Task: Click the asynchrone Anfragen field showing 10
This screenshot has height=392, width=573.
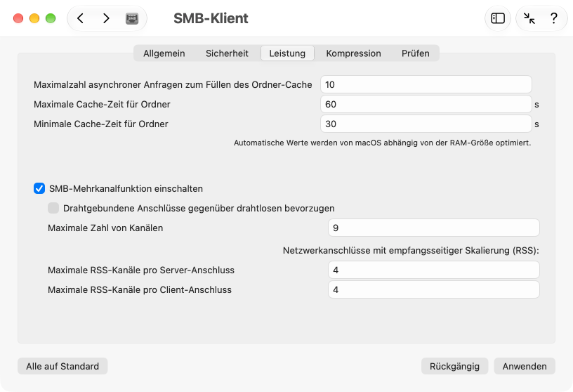Action: point(426,84)
